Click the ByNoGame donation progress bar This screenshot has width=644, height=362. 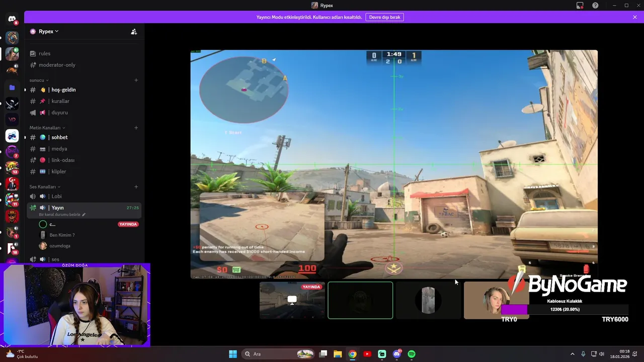(x=565, y=309)
